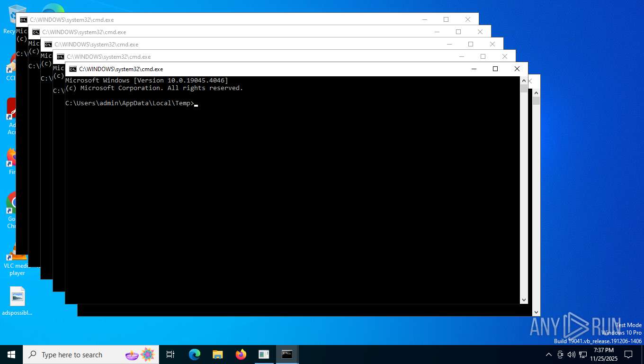
Task: Open Task View on the taskbar
Action: 170,355
